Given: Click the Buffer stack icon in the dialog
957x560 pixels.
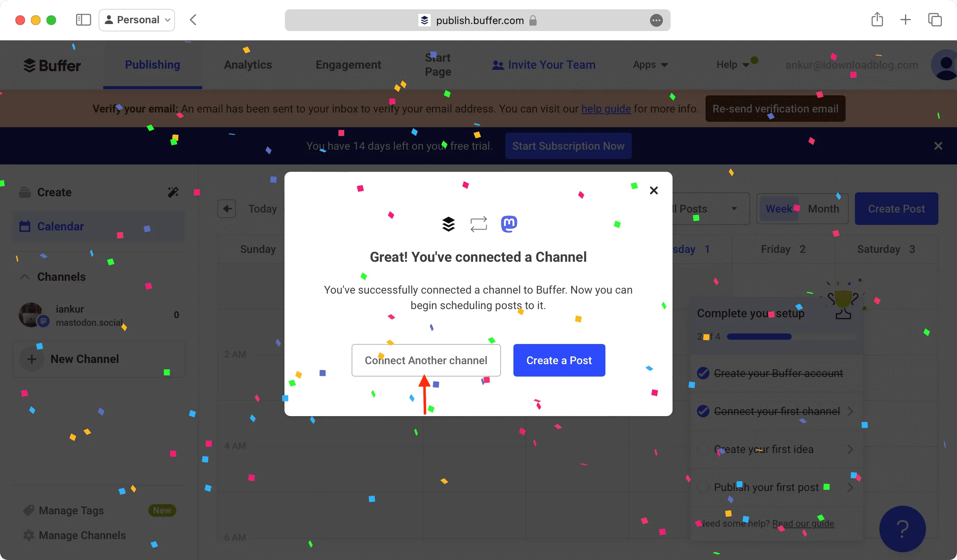Looking at the screenshot, I should [448, 224].
